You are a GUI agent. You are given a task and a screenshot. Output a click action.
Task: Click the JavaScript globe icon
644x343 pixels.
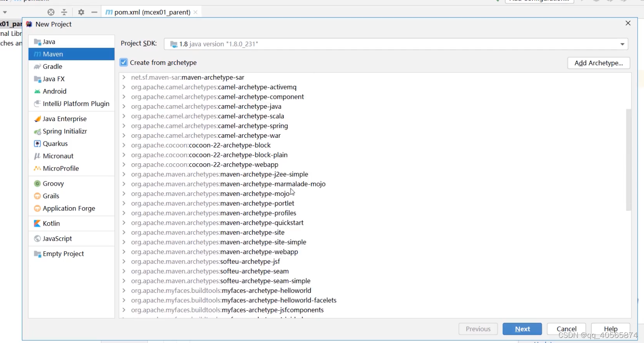click(37, 239)
